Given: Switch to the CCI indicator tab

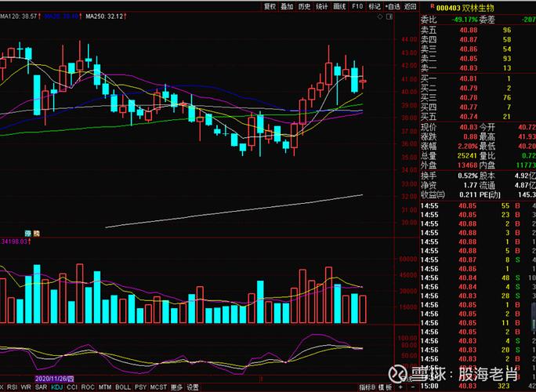Looking at the screenshot, I should pyautogui.click(x=72, y=387).
